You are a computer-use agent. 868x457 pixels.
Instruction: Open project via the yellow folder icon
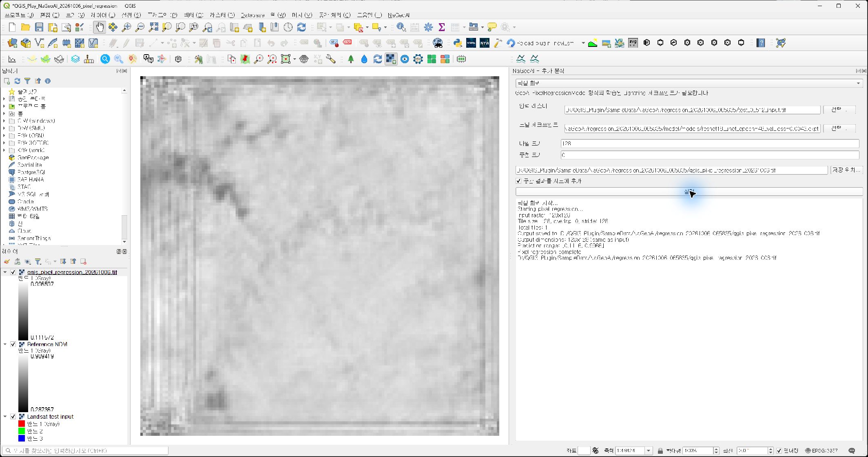coord(26,27)
